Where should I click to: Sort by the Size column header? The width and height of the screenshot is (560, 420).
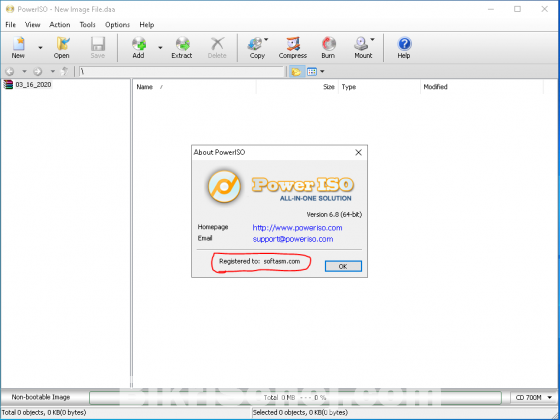click(297, 87)
